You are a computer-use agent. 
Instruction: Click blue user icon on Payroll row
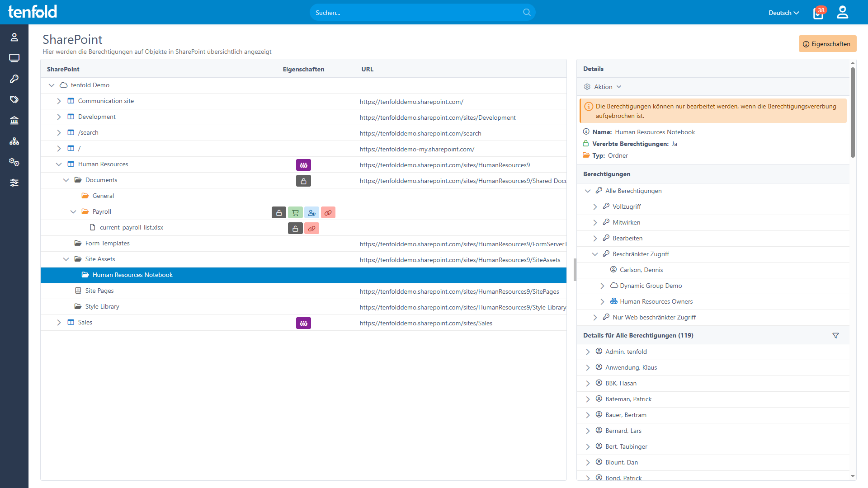tap(311, 212)
